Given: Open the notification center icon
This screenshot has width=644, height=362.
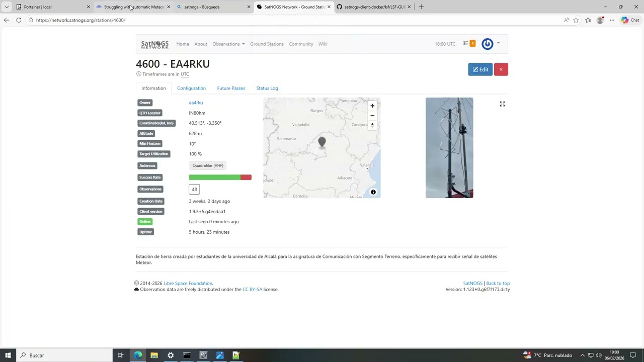Looking at the screenshot, I should point(633,355).
